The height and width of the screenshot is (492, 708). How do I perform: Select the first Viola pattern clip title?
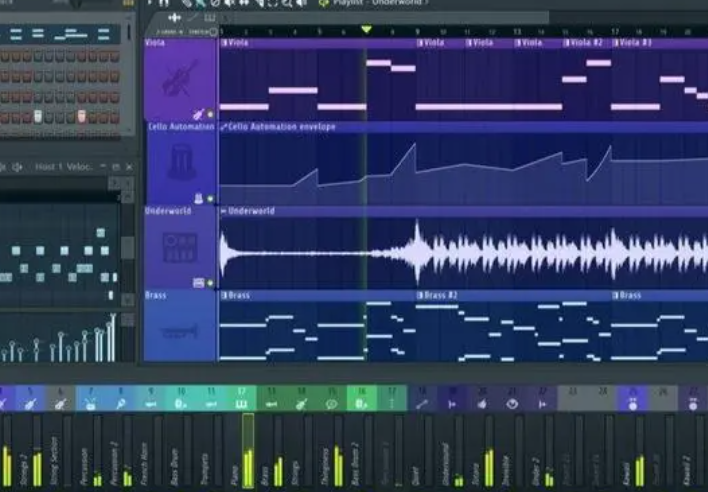(x=238, y=43)
